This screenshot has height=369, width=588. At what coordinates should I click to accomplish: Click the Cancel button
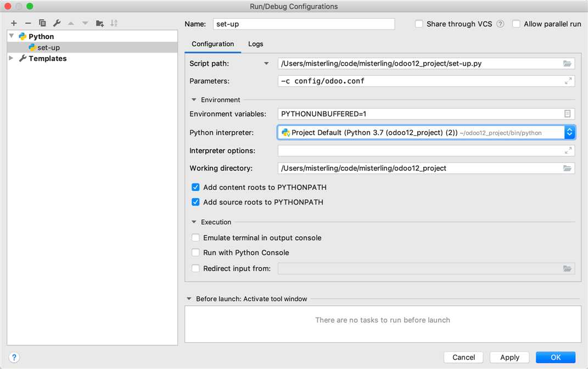pyautogui.click(x=463, y=357)
